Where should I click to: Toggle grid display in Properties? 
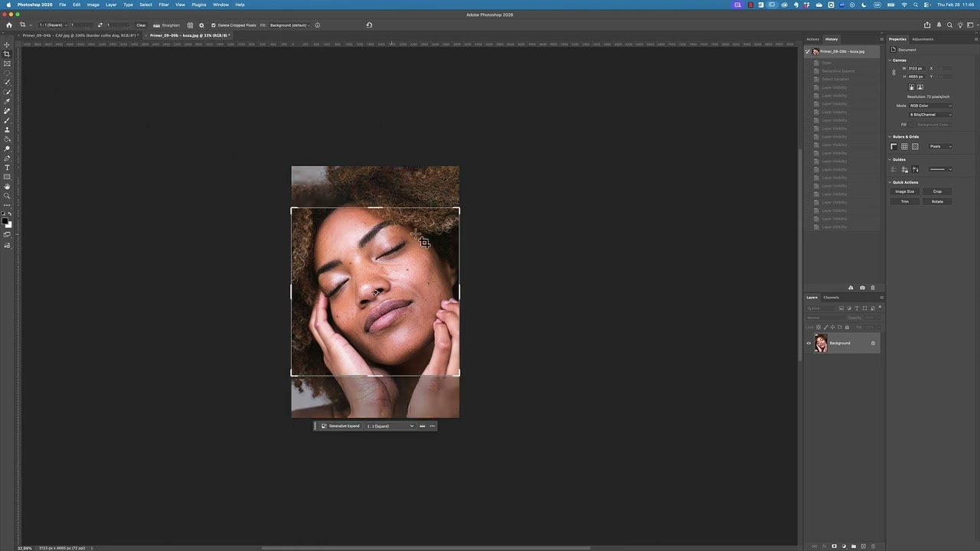pyautogui.click(x=904, y=146)
